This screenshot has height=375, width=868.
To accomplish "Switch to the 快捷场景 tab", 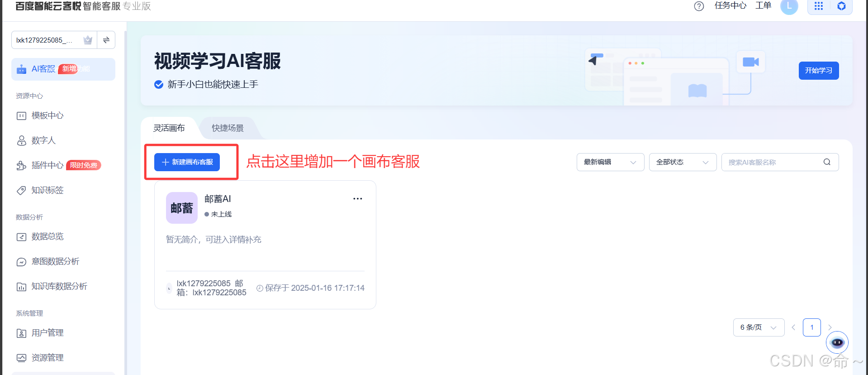I will 228,128.
